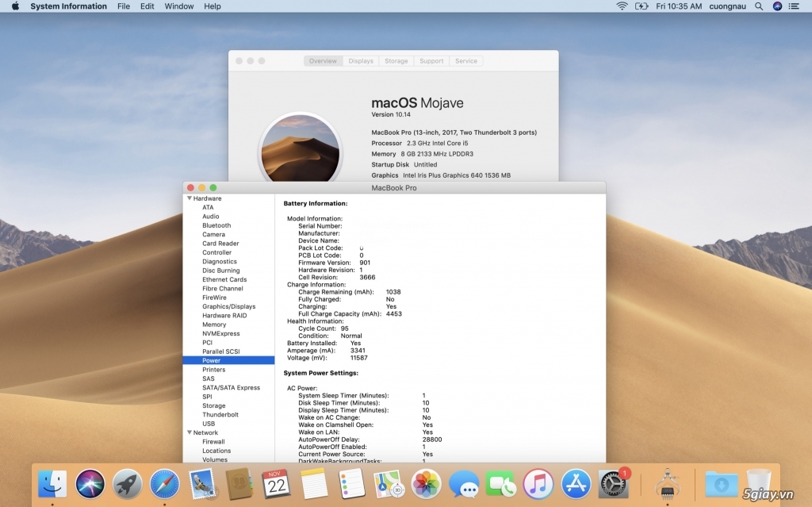Screen dimensions: 812x507
Task: Select SATA/SATA Express in the sidebar
Action: click(231, 388)
